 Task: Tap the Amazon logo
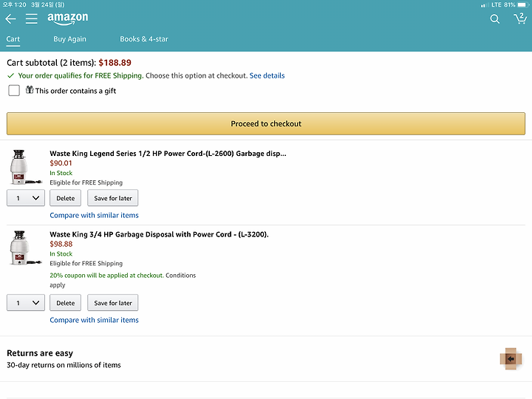pyautogui.click(x=68, y=18)
